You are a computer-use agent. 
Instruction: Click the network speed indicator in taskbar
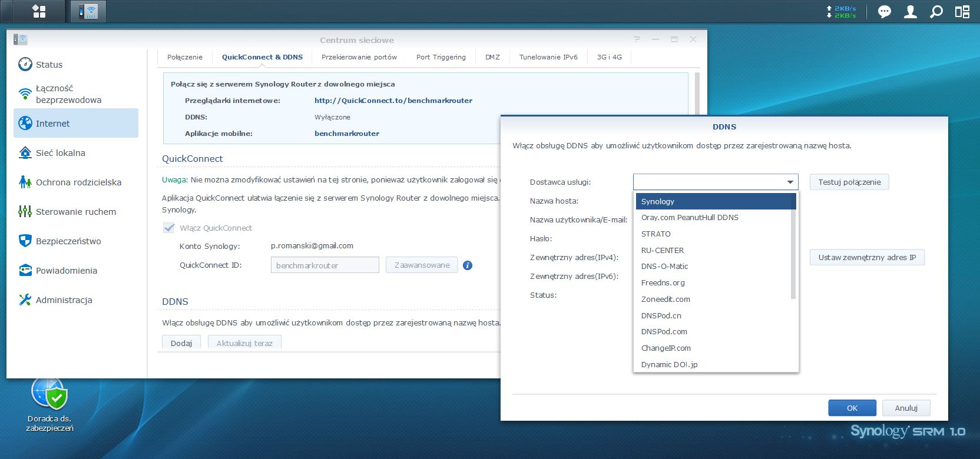click(x=841, y=12)
